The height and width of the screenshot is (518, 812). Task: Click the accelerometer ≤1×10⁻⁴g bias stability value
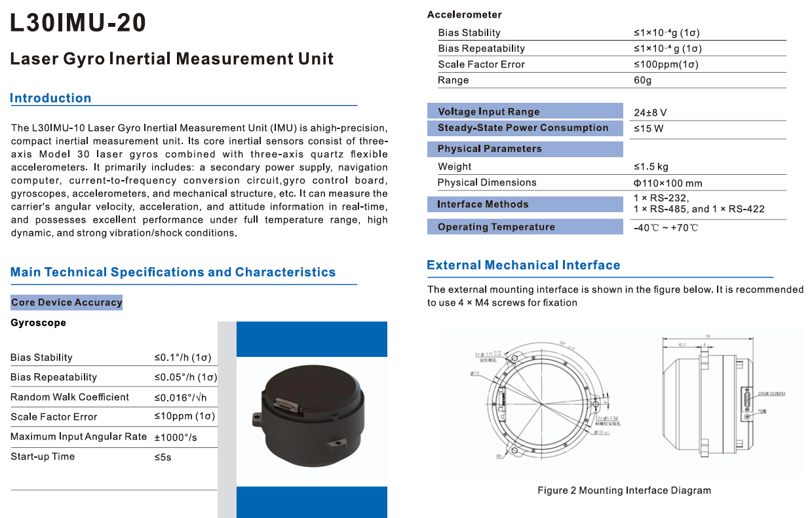667,33
